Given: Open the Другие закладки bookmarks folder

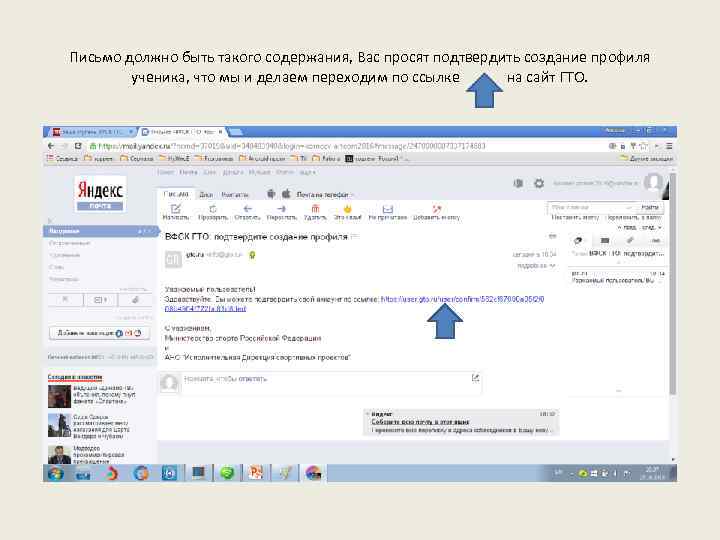Looking at the screenshot, I should [x=647, y=158].
